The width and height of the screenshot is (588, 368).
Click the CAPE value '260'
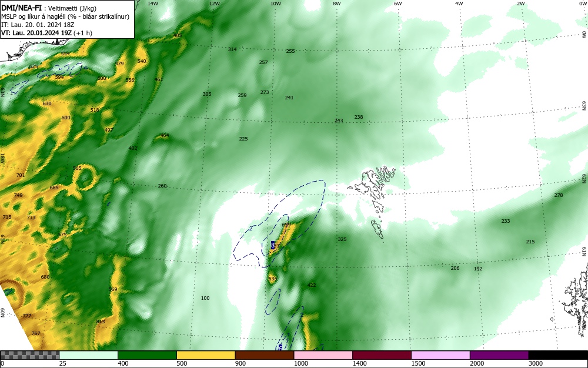pos(162,186)
